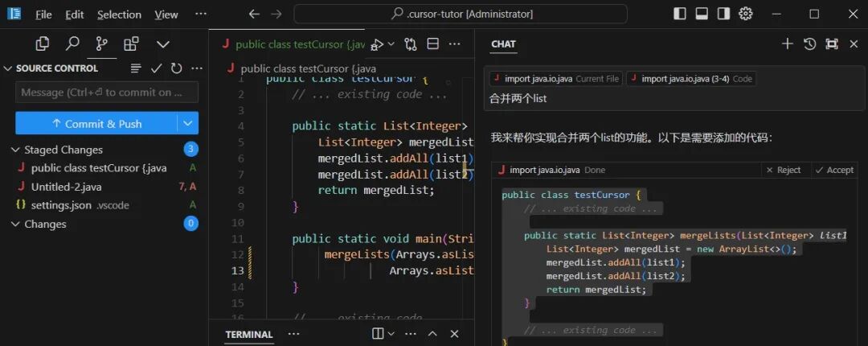The height and width of the screenshot is (346, 868).
Task: Click the chat message 合并两个list
Action: pos(518,99)
